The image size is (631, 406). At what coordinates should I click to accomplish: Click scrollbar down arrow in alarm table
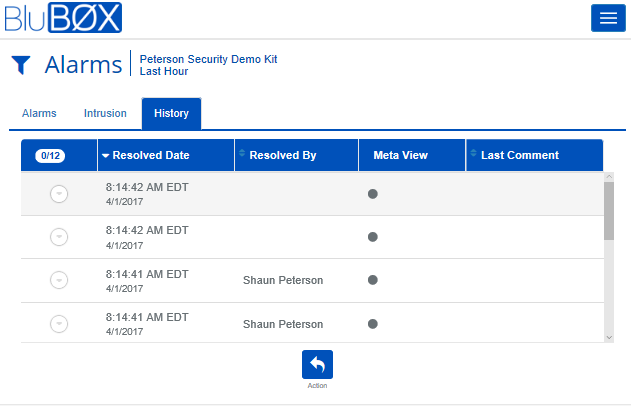point(609,338)
